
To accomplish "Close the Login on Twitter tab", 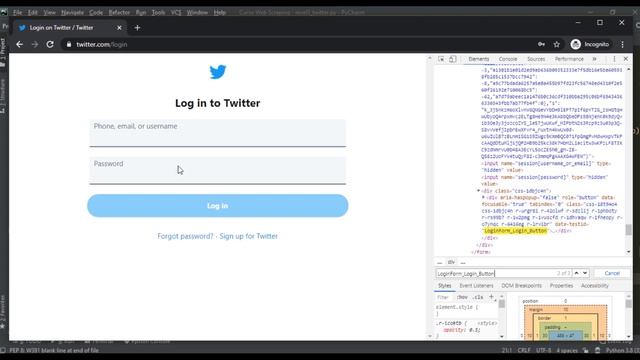I will coord(119,28).
